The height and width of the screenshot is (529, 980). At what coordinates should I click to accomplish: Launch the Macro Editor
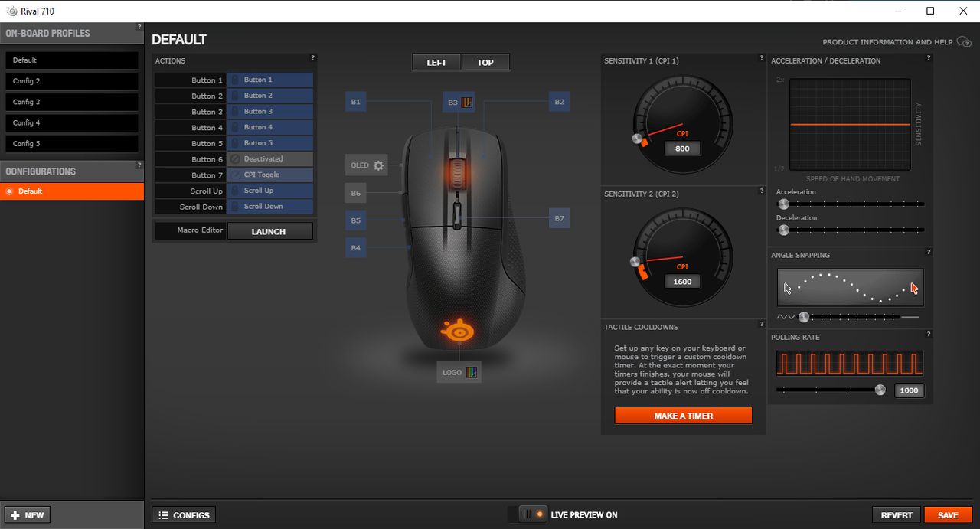(x=269, y=231)
